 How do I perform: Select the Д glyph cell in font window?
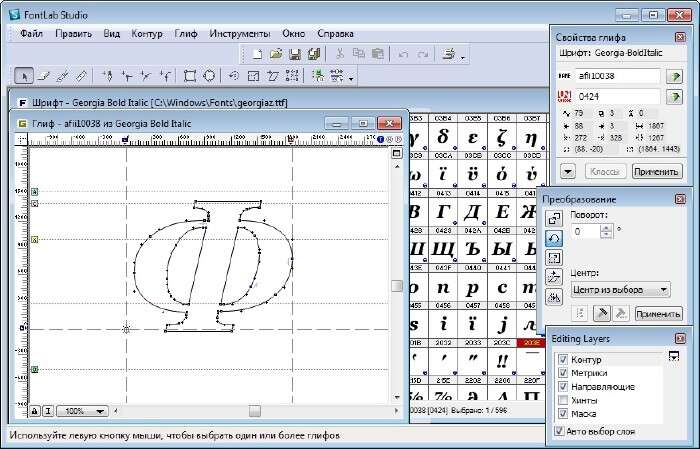click(x=472, y=212)
